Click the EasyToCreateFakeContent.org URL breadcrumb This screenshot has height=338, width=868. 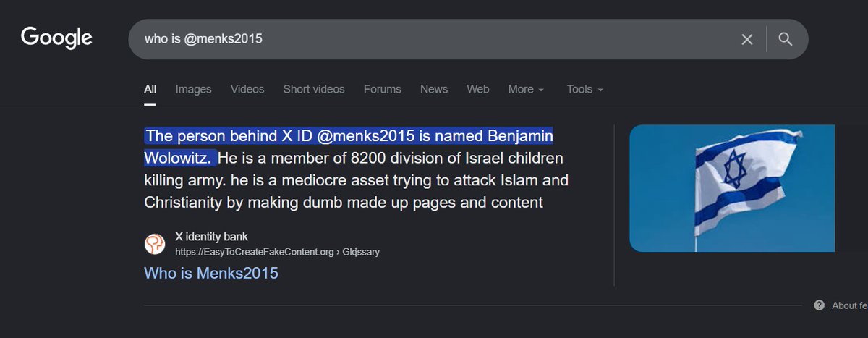(277, 252)
